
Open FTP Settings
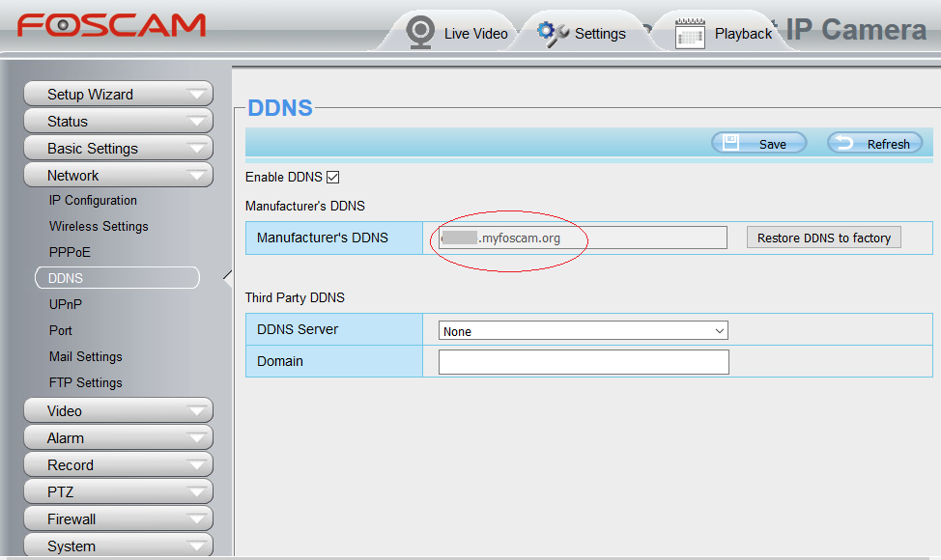86,382
